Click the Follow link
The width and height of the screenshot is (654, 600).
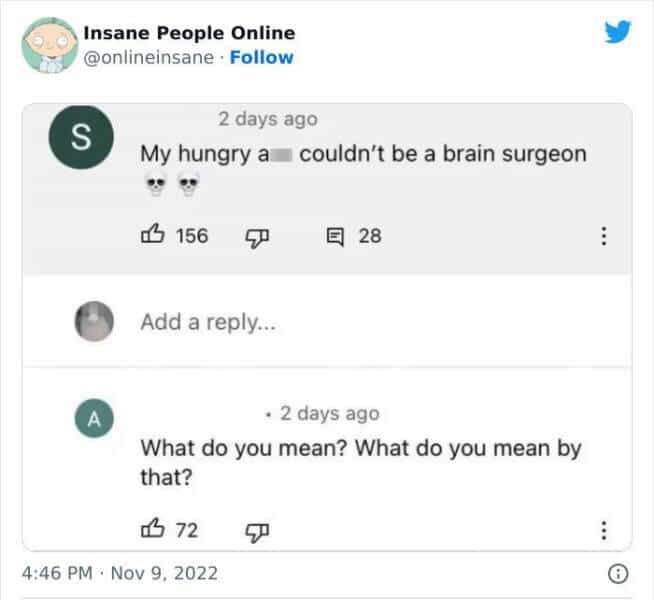(261, 57)
